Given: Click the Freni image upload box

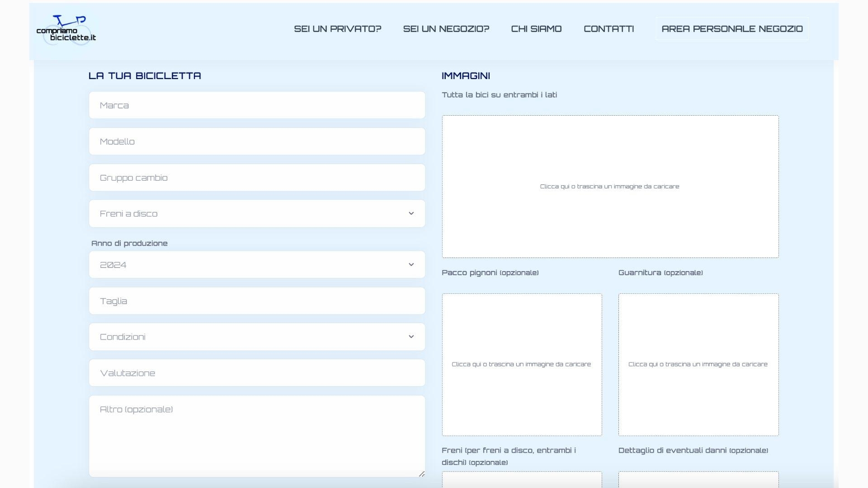Looking at the screenshot, I should (522, 479).
